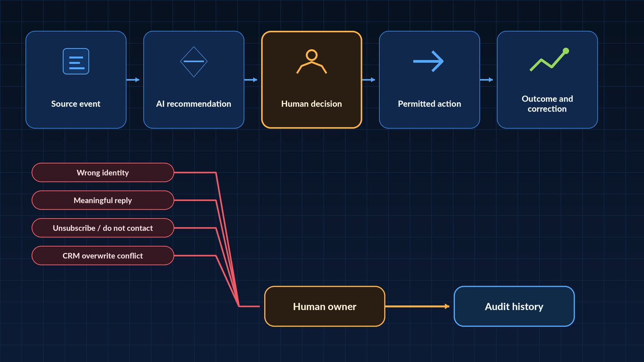
Task: Select the AI recommendation card label
Action: click(194, 104)
